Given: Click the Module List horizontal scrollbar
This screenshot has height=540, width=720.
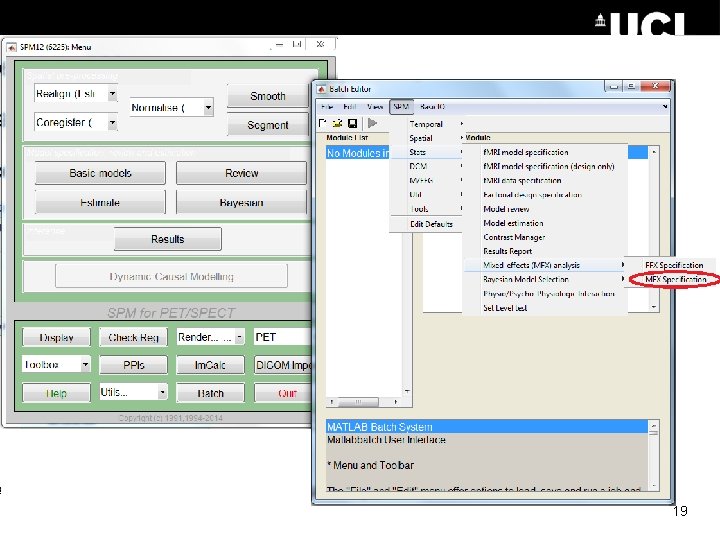Looking at the screenshot, I should coord(364,402).
